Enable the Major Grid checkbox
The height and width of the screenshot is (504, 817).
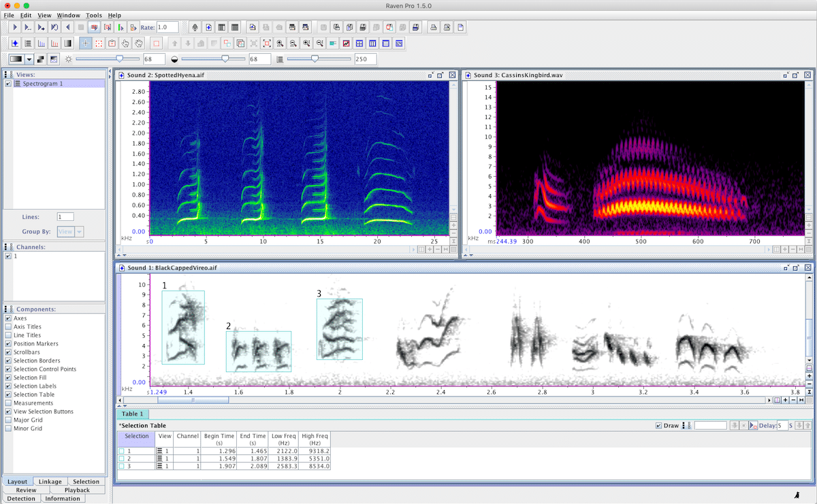[8, 420]
